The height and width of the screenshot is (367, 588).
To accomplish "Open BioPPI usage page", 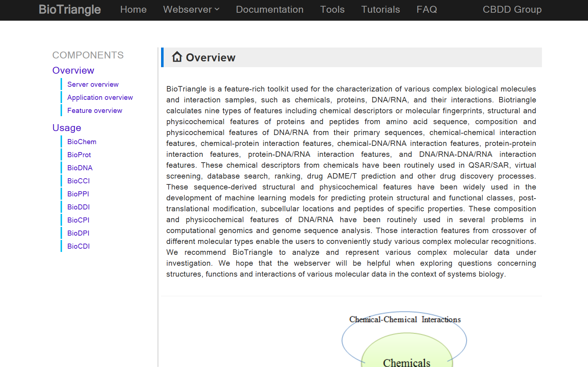I will pos(78,194).
